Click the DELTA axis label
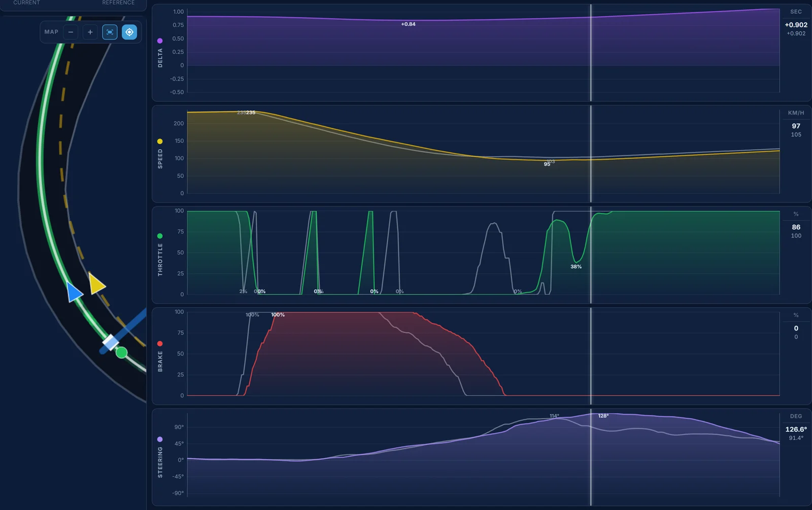The width and height of the screenshot is (812, 510). click(x=160, y=58)
